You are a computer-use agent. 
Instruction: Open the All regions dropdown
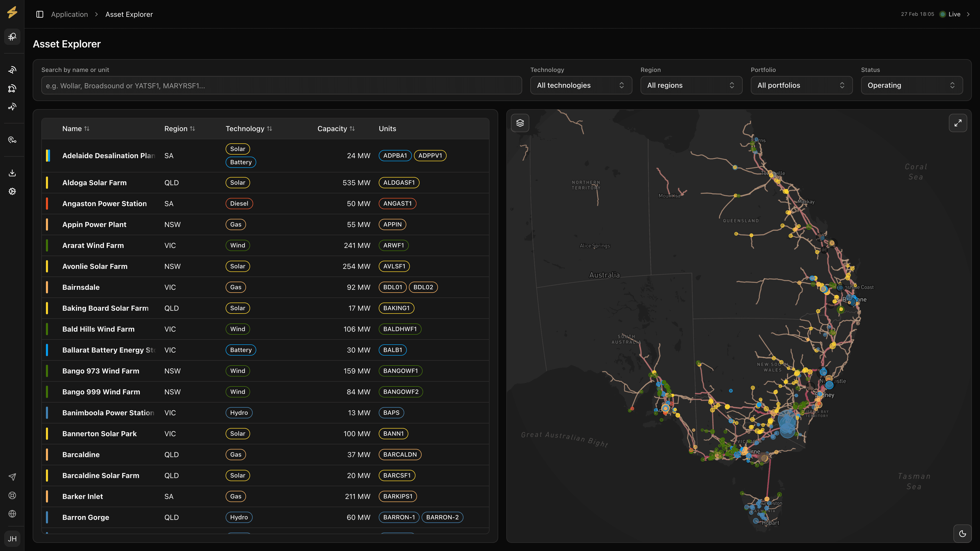691,85
